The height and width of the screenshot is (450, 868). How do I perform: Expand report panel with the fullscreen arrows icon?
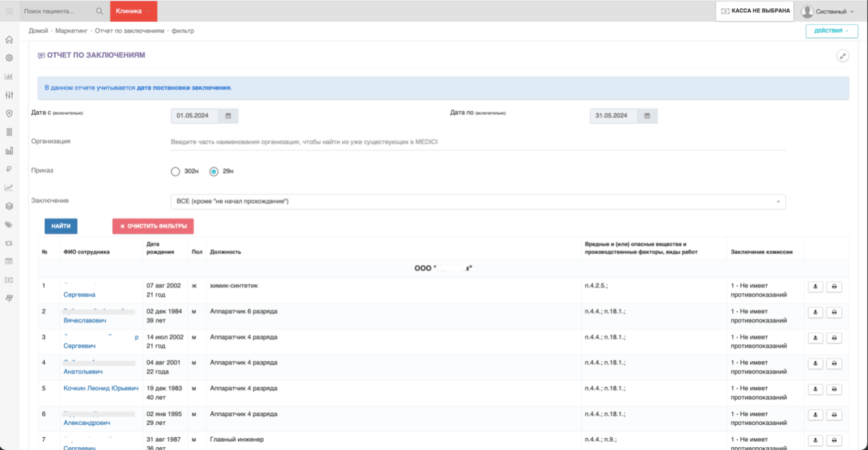pos(843,56)
